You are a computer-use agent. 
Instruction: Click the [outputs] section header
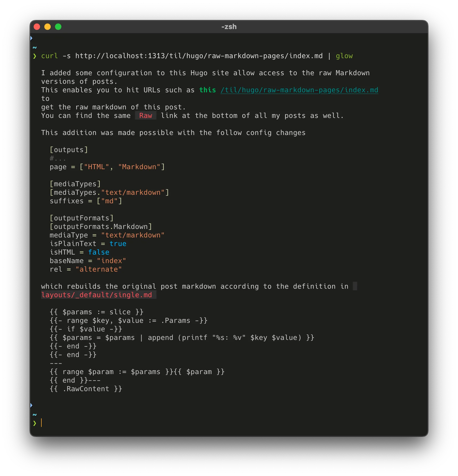pyautogui.click(x=69, y=150)
